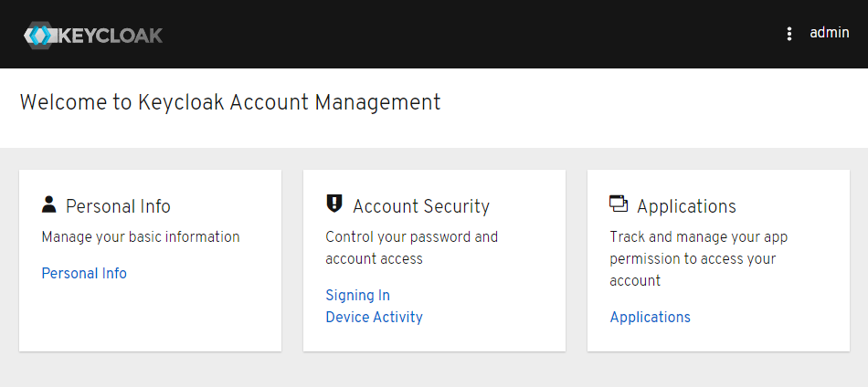The width and height of the screenshot is (868, 387).
Task: Open the Signing In link
Action: pos(357,295)
